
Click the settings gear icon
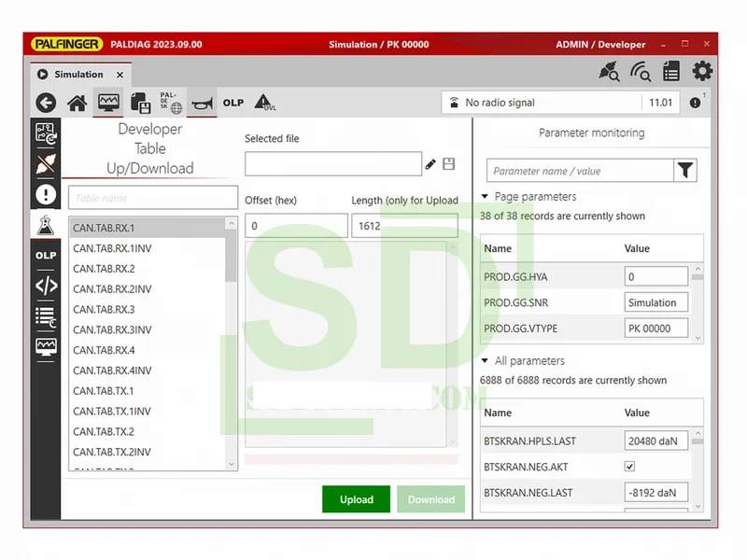(x=702, y=71)
